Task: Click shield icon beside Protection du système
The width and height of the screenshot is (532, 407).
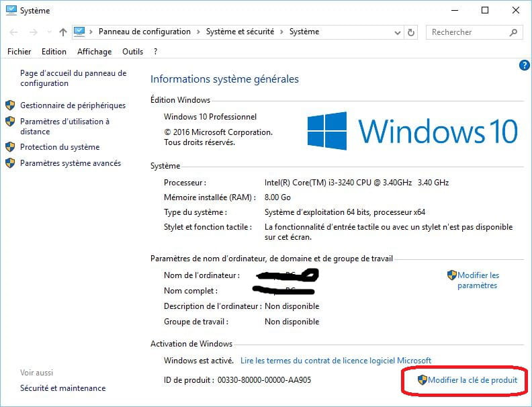Action: point(10,147)
